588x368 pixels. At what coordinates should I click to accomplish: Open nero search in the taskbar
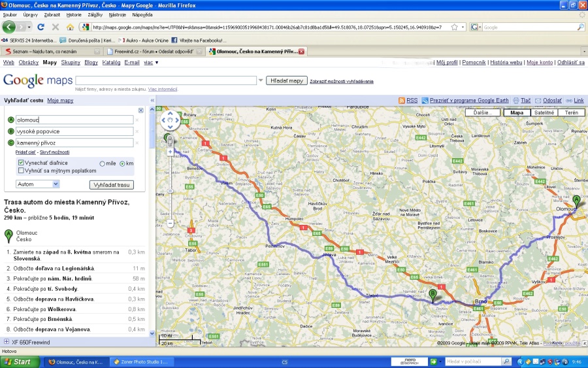click(x=409, y=361)
